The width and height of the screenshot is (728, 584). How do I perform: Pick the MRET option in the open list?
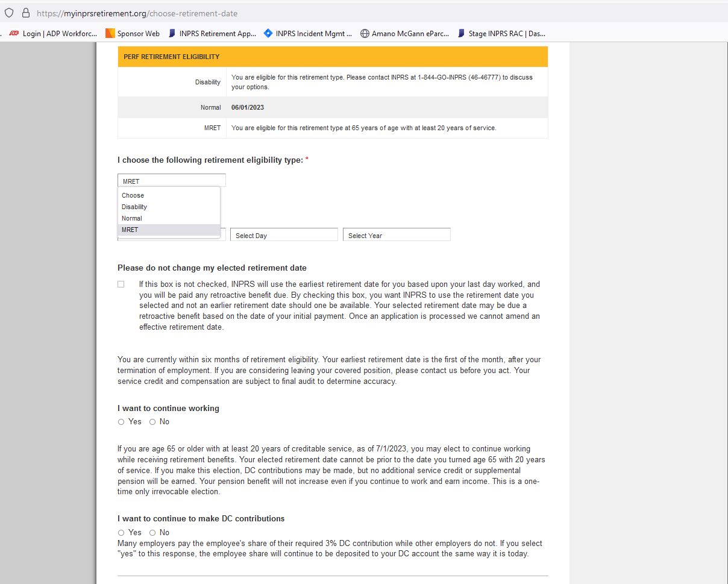pos(130,230)
